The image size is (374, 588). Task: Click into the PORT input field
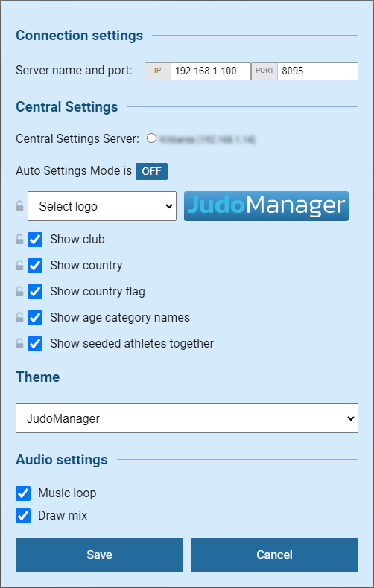click(x=317, y=71)
